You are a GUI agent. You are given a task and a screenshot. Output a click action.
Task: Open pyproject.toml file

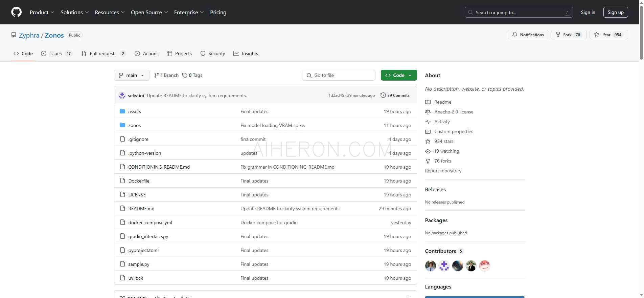pyautogui.click(x=143, y=250)
